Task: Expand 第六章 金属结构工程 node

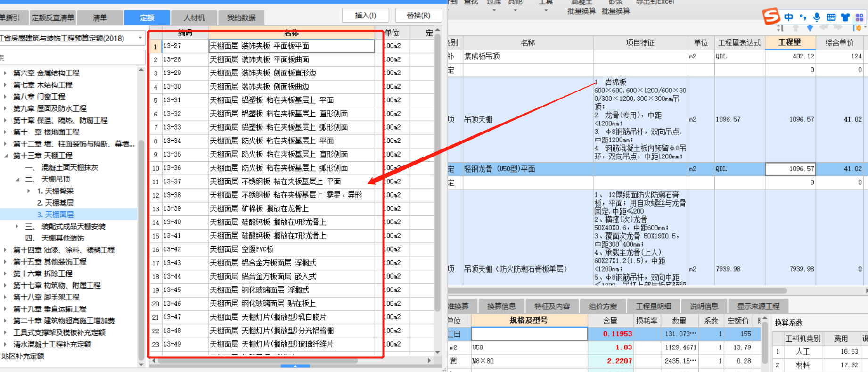Action: [x=5, y=73]
